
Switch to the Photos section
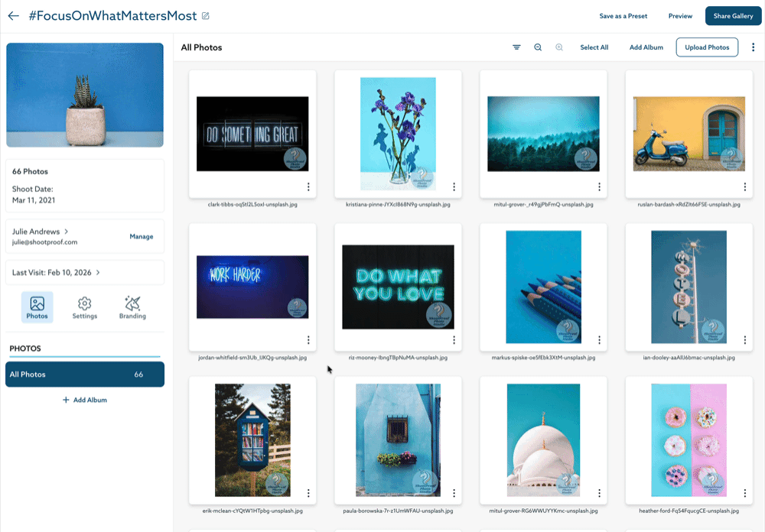pyautogui.click(x=37, y=307)
